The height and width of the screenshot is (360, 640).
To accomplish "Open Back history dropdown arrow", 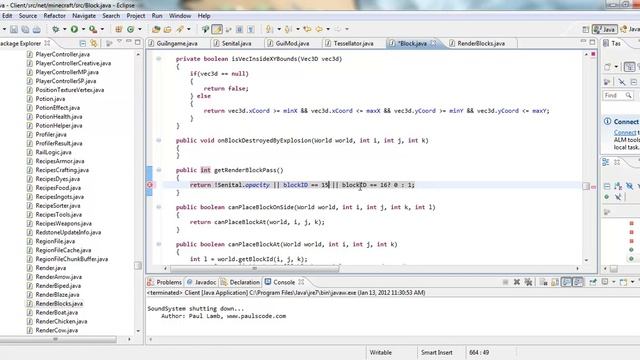I will (x=328, y=29).
